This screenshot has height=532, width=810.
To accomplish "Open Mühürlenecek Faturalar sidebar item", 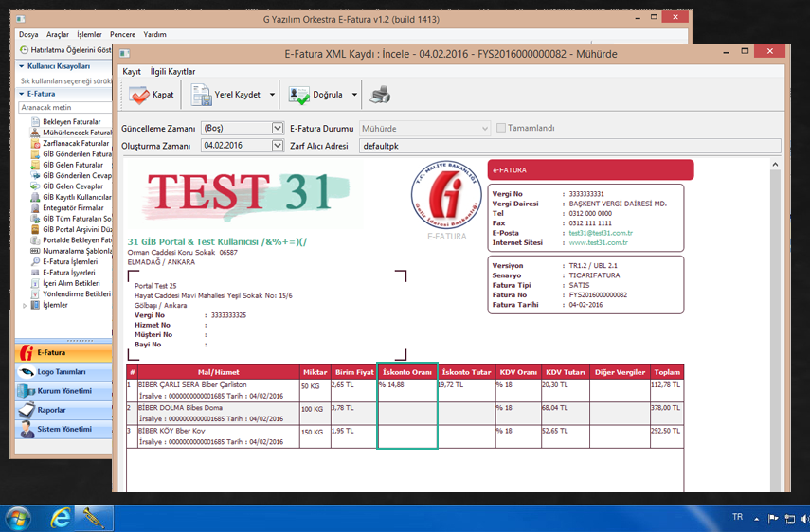I will (x=71, y=133).
